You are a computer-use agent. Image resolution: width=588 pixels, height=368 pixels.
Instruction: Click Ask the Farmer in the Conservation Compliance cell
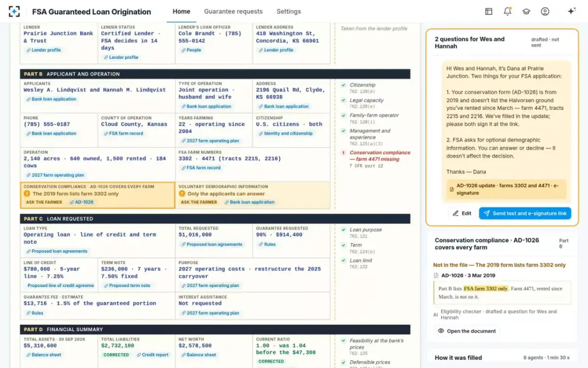[44, 202]
